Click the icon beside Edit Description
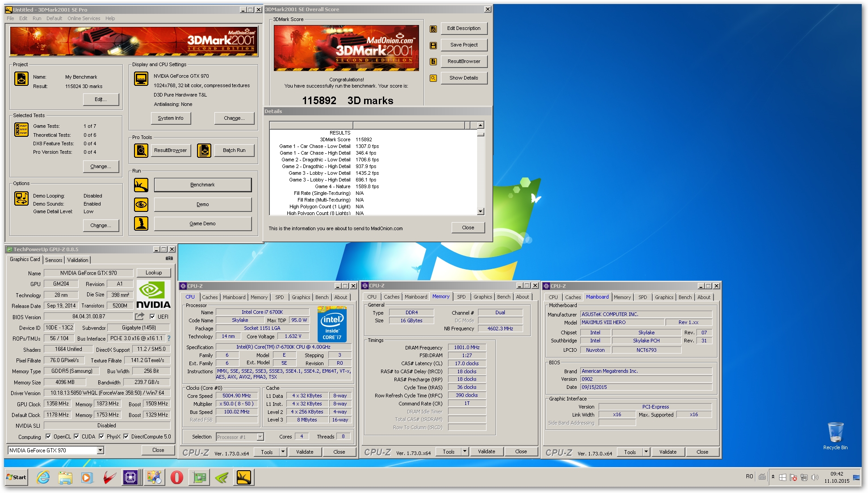 433,29
